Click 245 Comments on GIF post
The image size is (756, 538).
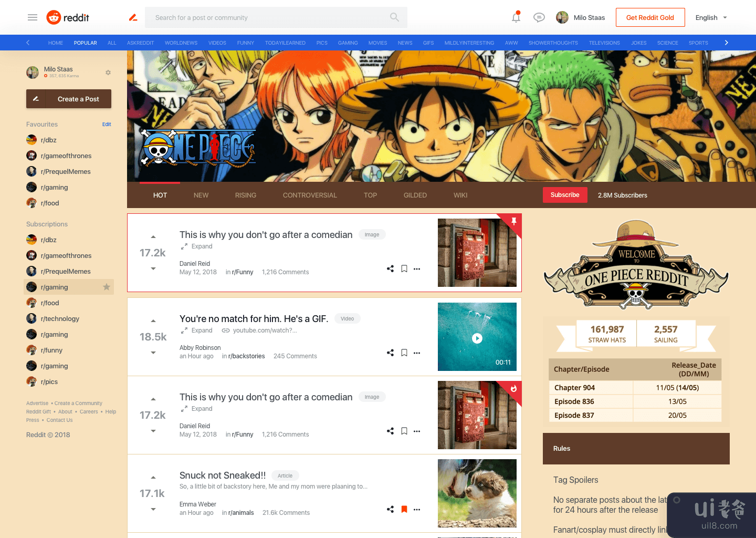click(x=295, y=356)
